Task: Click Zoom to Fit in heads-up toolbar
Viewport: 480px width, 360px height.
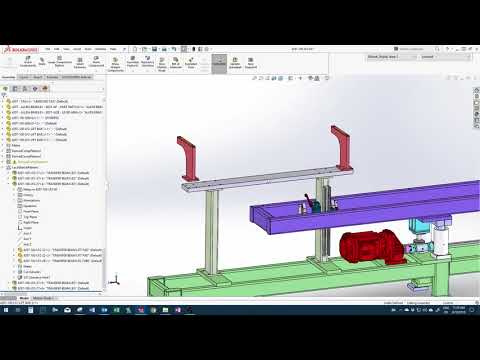Action: [254, 78]
